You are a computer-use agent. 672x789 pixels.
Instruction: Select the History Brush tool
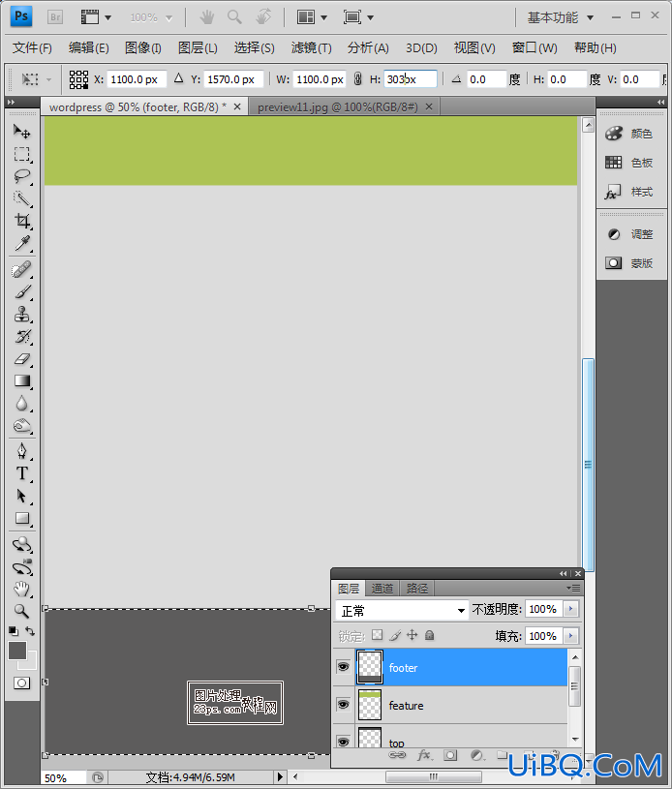click(21, 337)
